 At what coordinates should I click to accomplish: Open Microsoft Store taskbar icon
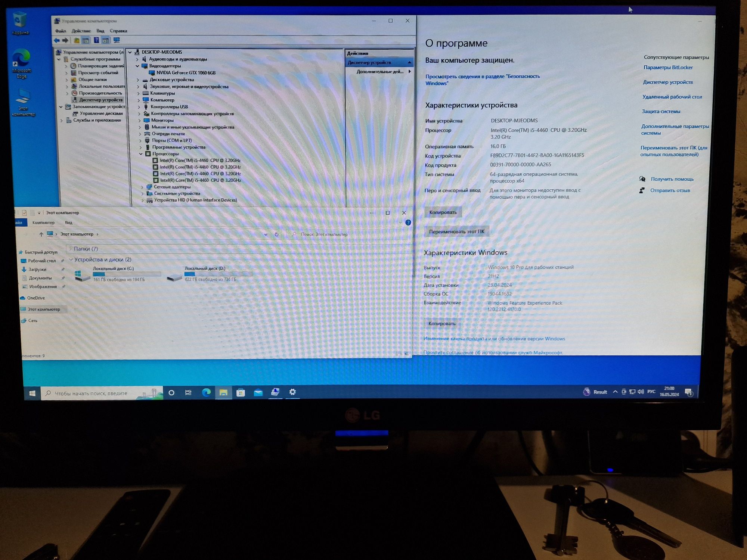[x=241, y=393]
